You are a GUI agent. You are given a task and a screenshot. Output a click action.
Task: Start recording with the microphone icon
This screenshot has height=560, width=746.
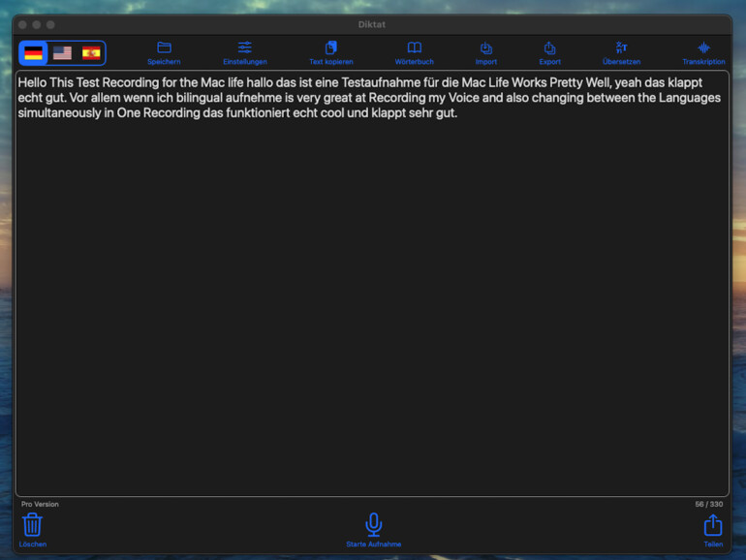click(373, 524)
